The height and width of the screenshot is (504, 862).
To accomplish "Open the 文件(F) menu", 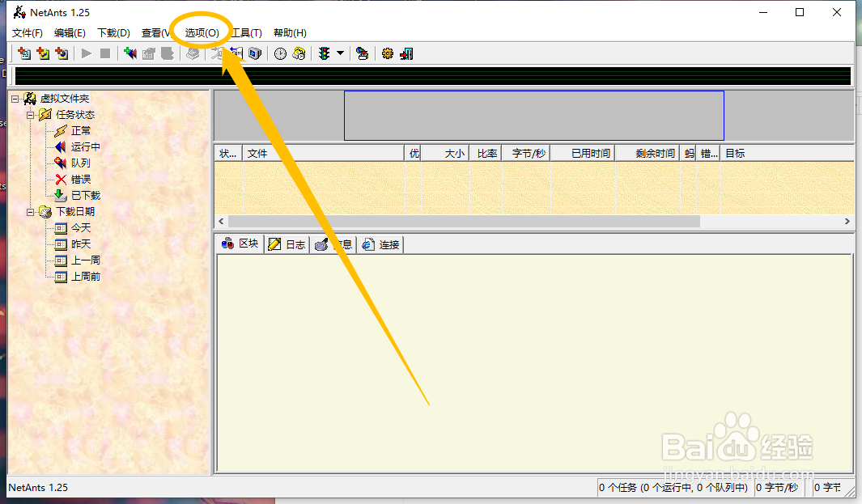I will 28,33.
